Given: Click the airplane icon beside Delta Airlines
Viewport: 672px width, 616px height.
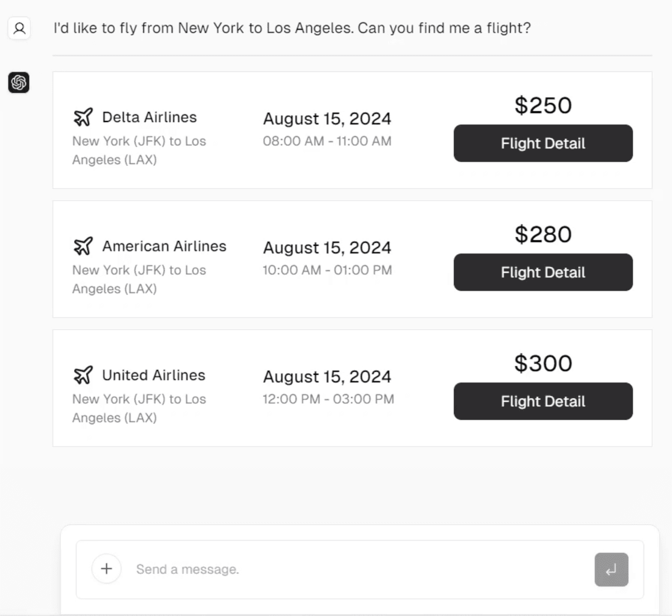Looking at the screenshot, I should tap(84, 116).
